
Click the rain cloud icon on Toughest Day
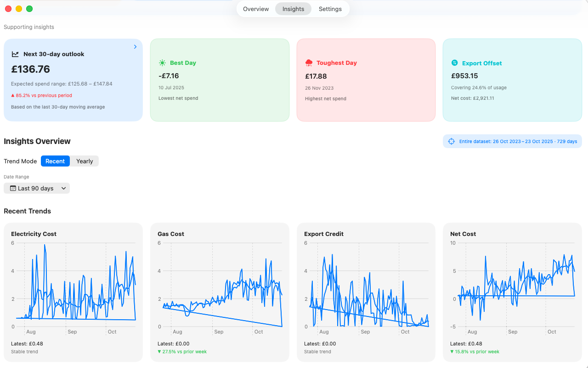tap(309, 63)
